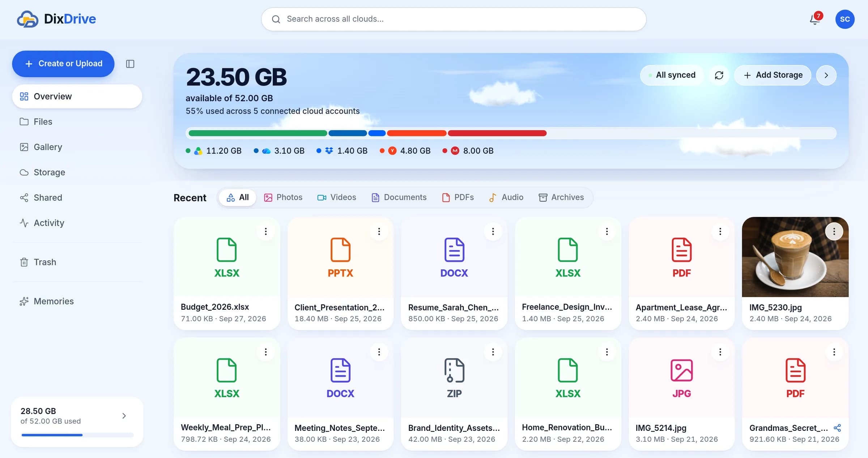
Task: Click the search across all clouds field
Action: (454, 19)
